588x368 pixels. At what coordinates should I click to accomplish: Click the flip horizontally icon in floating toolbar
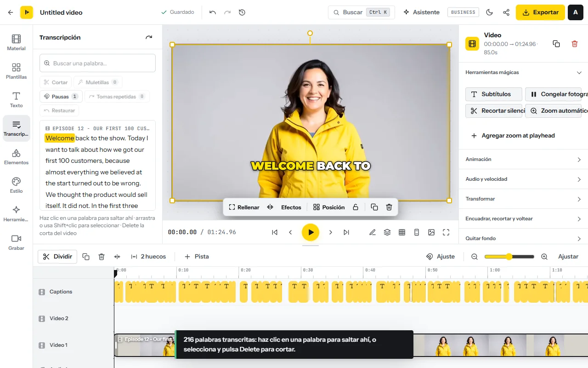coord(270,207)
